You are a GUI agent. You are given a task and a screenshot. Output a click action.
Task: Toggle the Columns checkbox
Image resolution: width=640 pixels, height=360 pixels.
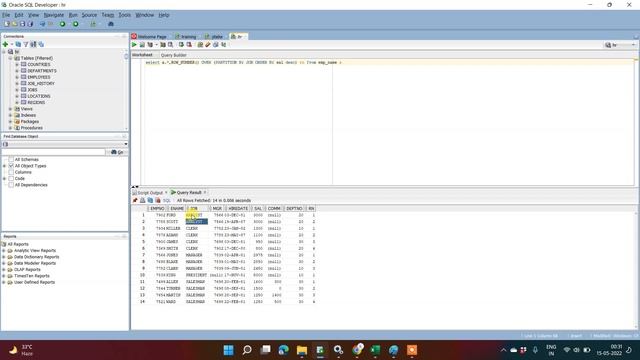11,172
